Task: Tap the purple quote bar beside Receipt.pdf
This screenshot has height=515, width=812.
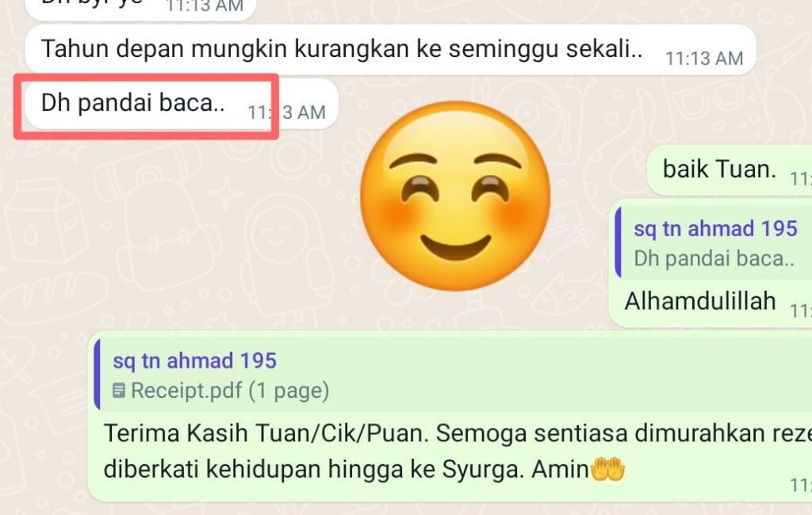Action: 97,375
